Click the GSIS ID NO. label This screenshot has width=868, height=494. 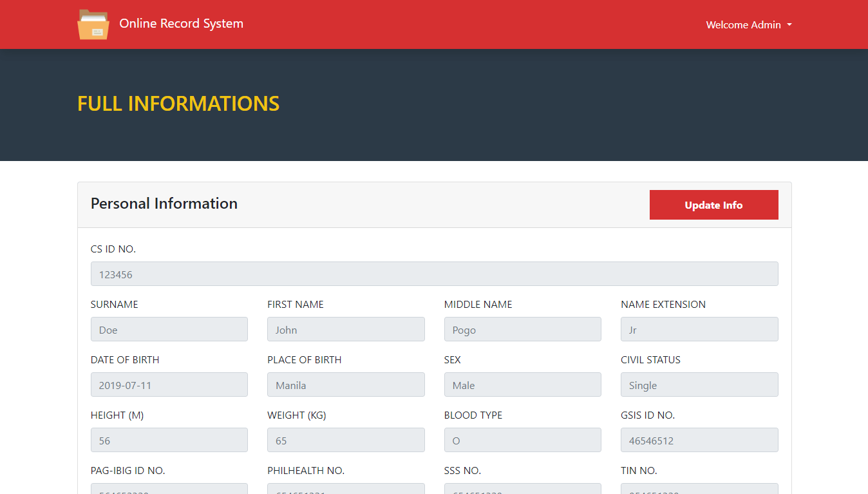pos(648,415)
